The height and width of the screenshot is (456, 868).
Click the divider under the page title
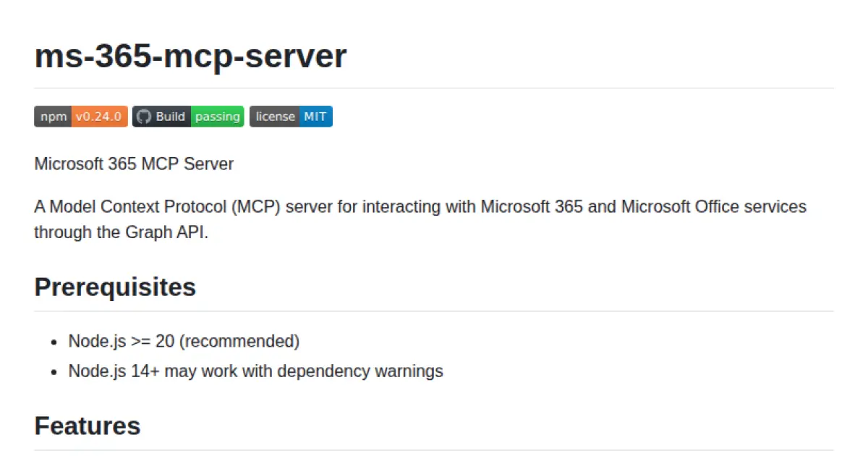click(x=433, y=85)
